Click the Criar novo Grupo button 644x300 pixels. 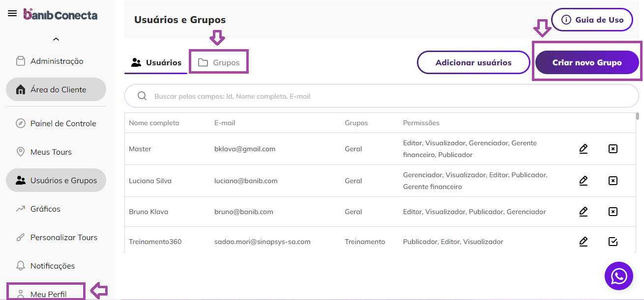pyautogui.click(x=587, y=63)
